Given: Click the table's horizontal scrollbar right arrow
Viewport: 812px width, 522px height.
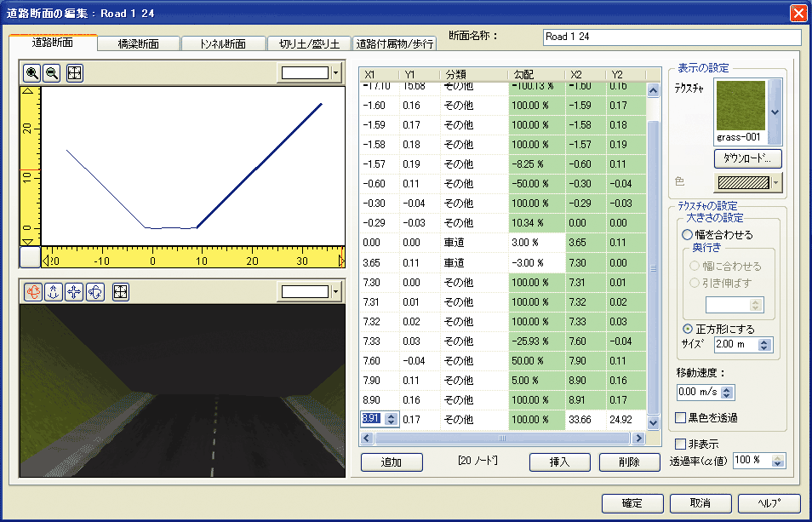Looking at the screenshot, I should (638, 438).
